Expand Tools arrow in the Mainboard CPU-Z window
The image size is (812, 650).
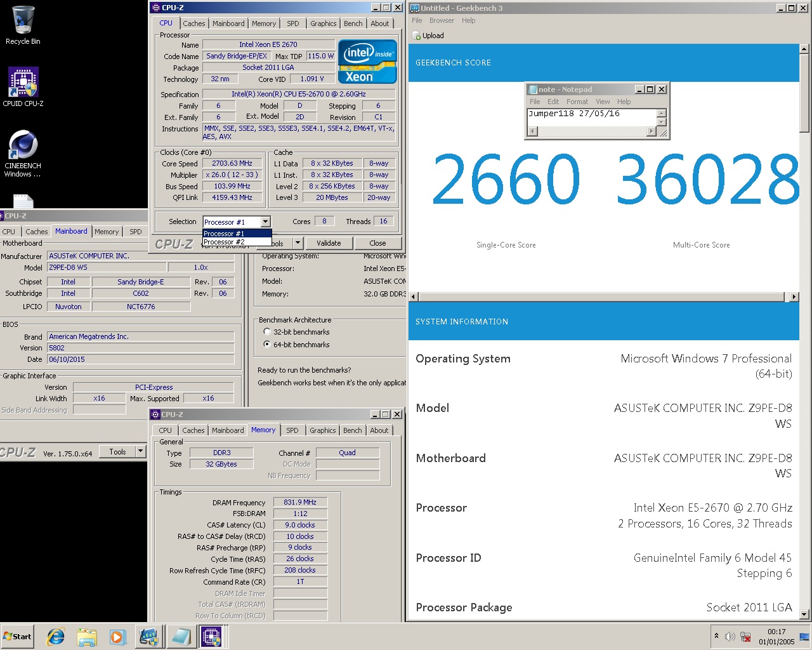[x=141, y=452]
